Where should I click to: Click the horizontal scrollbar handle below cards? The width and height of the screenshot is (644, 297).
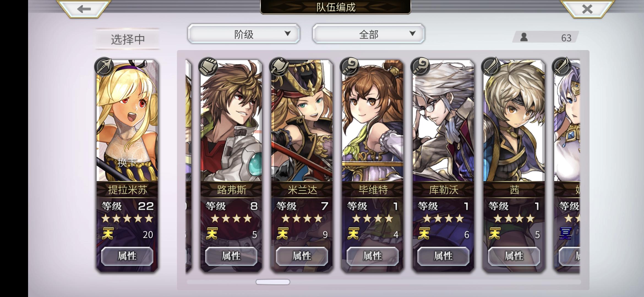pos(273,282)
